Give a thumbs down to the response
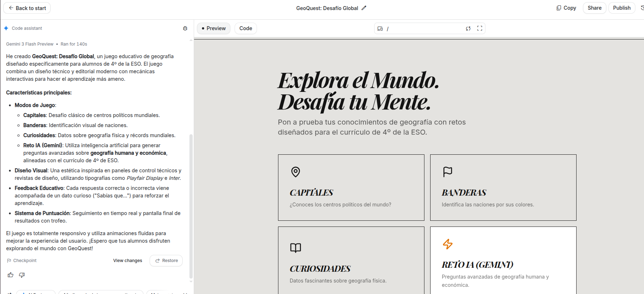 click(22, 275)
